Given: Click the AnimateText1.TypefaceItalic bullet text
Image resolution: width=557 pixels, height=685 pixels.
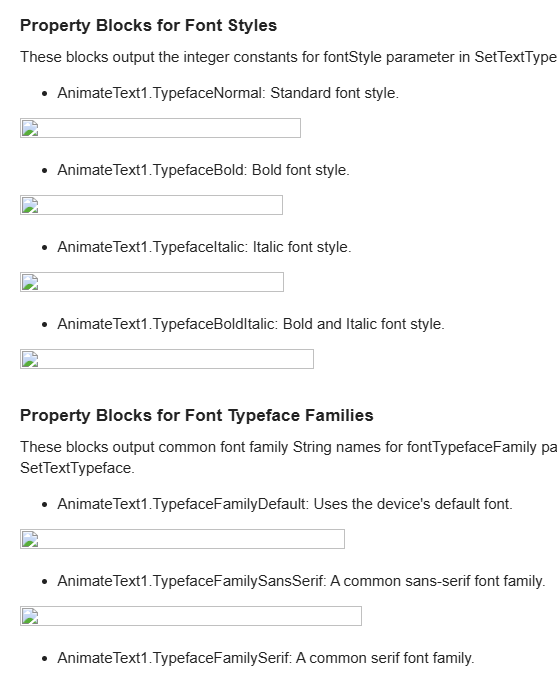Looking at the screenshot, I should pyautogui.click(x=204, y=247).
